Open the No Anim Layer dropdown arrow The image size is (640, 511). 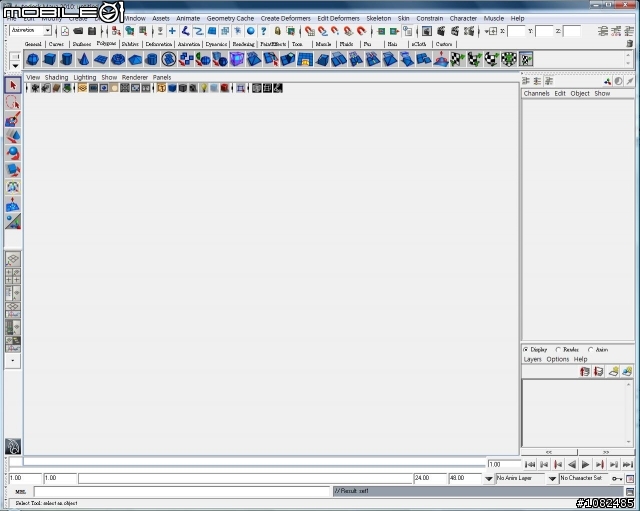pos(488,478)
